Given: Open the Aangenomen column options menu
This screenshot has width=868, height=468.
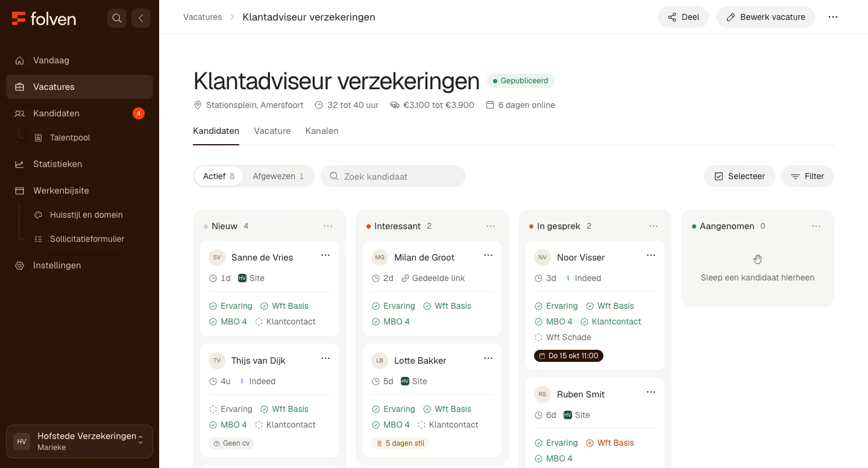Looking at the screenshot, I should tap(816, 226).
